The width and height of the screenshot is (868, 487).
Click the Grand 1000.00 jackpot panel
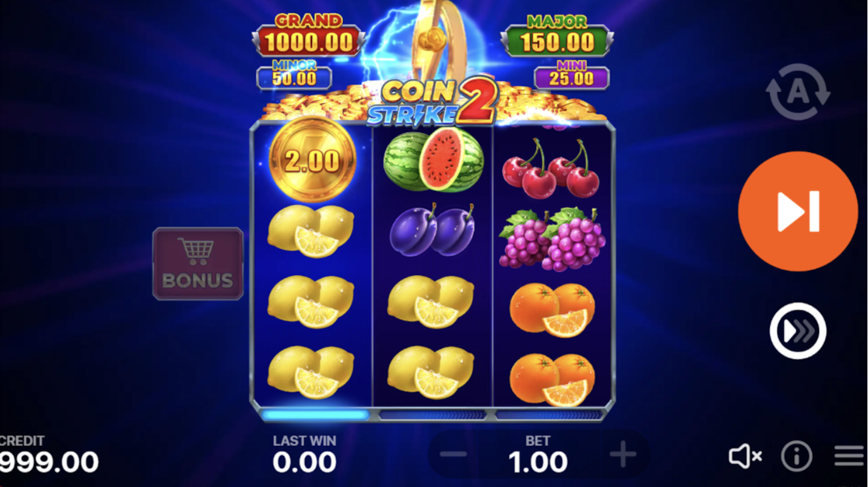pos(309,38)
